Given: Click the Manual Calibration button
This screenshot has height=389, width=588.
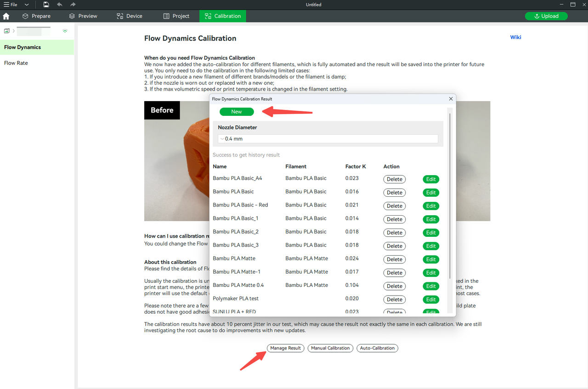Looking at the screenshot, I should click(x=330, y=348).
